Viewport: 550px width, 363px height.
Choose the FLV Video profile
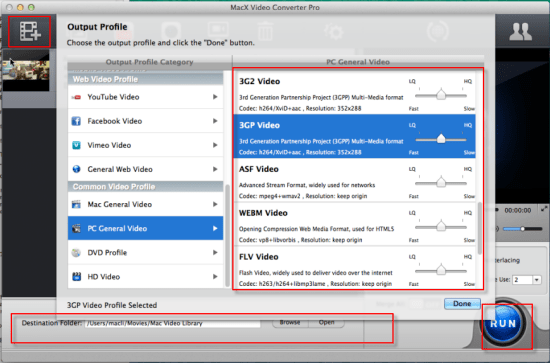(354, 267)
